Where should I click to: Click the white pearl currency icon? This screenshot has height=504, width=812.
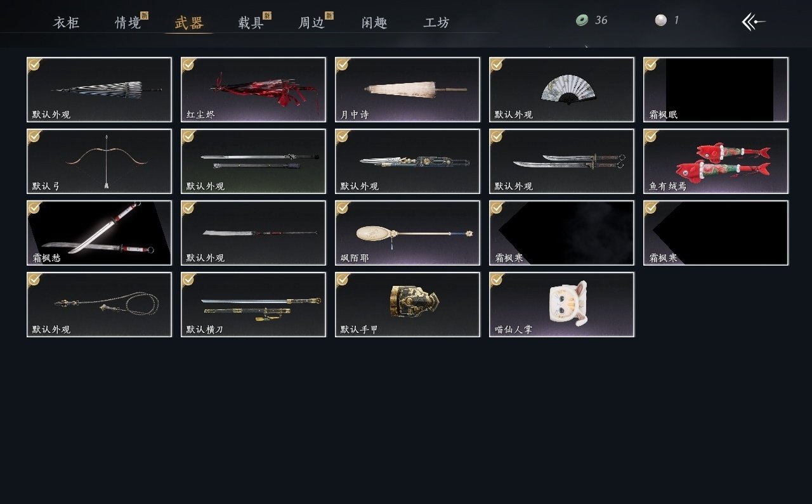pos(661,20)
